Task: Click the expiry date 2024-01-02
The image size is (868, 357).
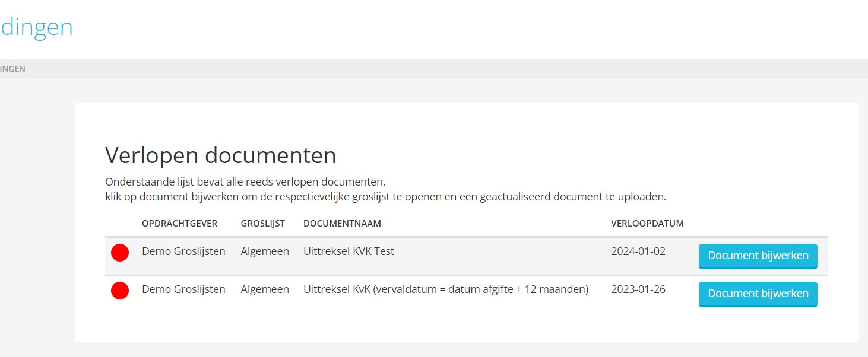Action: [x=638, y=251]
